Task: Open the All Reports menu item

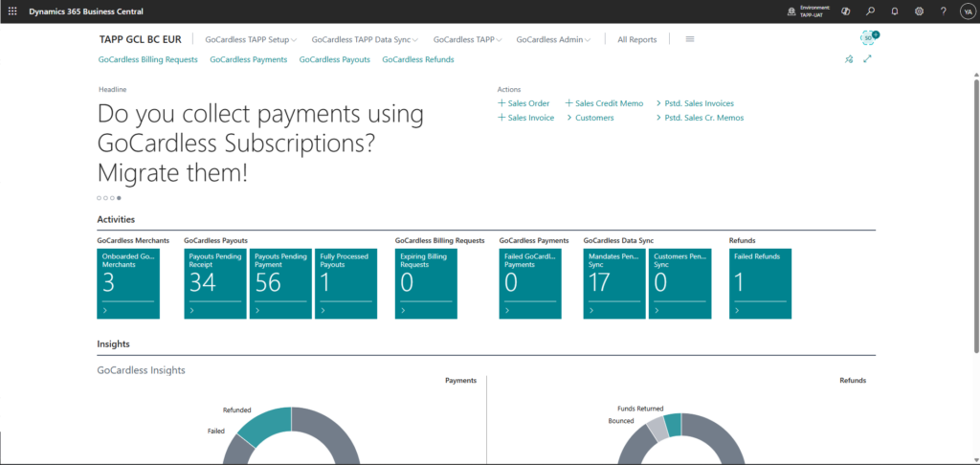Action: pyautogui.click(x=636, y=39)
